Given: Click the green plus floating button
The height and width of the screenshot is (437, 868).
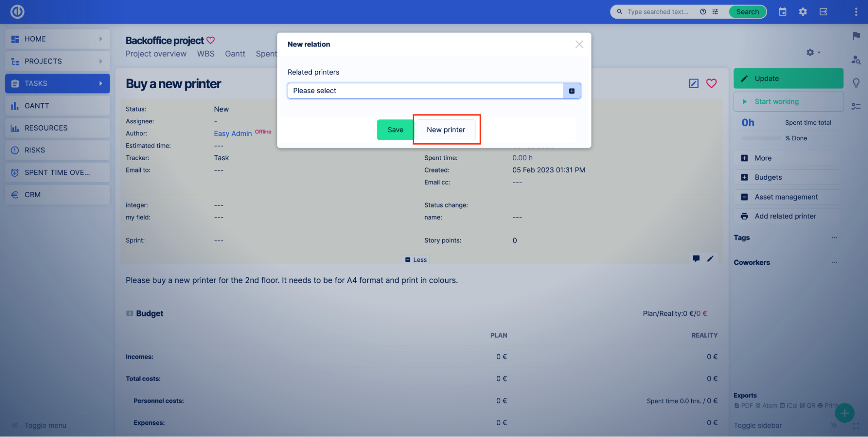Looking at the screenshot, I should [844, 413].
